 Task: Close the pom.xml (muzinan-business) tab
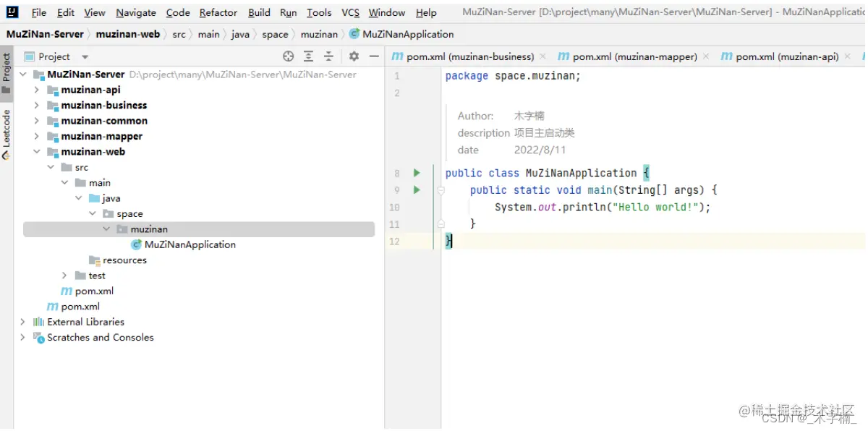(x=542, y=56)
